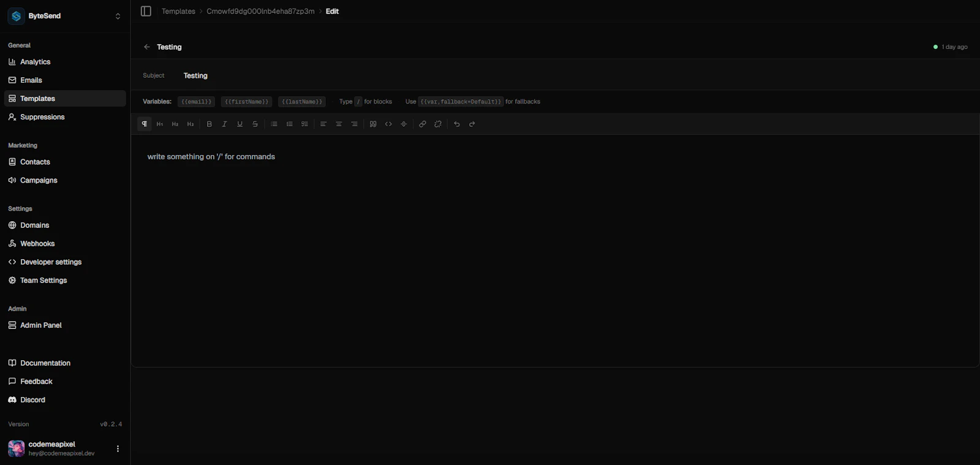Select Templates in the sidebar
The height and width of the screenshot is (465, 980).
tap(65, 99)
